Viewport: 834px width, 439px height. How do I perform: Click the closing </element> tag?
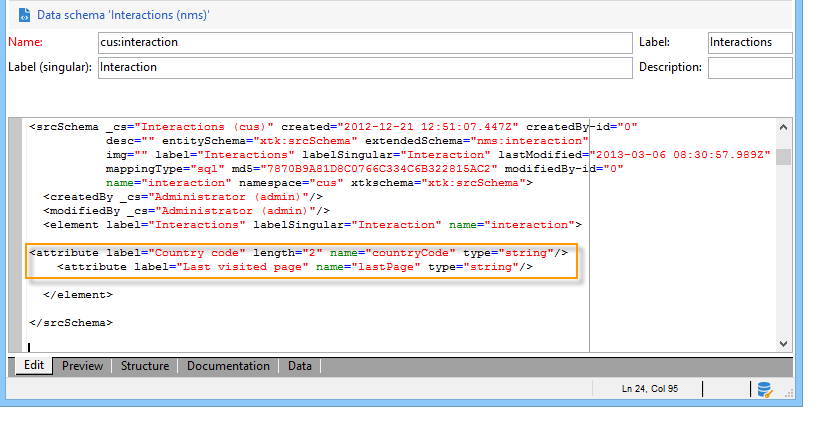(x=78, y=295)
